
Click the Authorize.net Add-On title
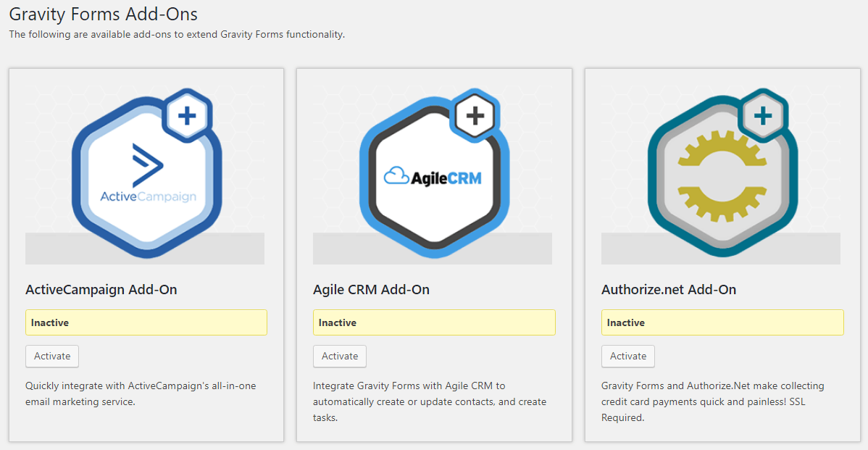coord(669,289)
